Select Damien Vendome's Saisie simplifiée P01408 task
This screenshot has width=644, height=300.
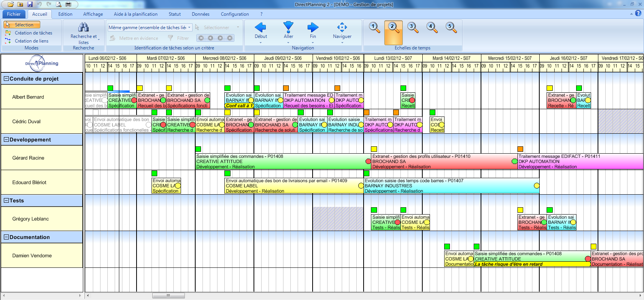coord(532,259)
